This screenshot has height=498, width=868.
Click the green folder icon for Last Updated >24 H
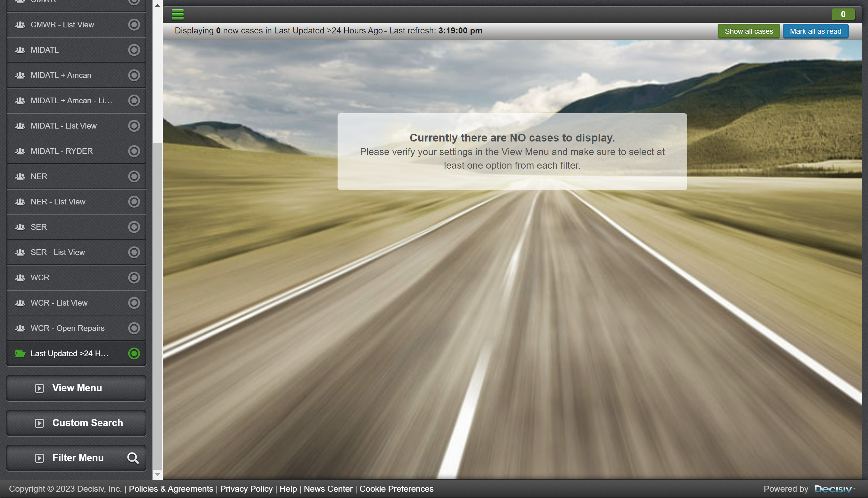pos(20,354)
